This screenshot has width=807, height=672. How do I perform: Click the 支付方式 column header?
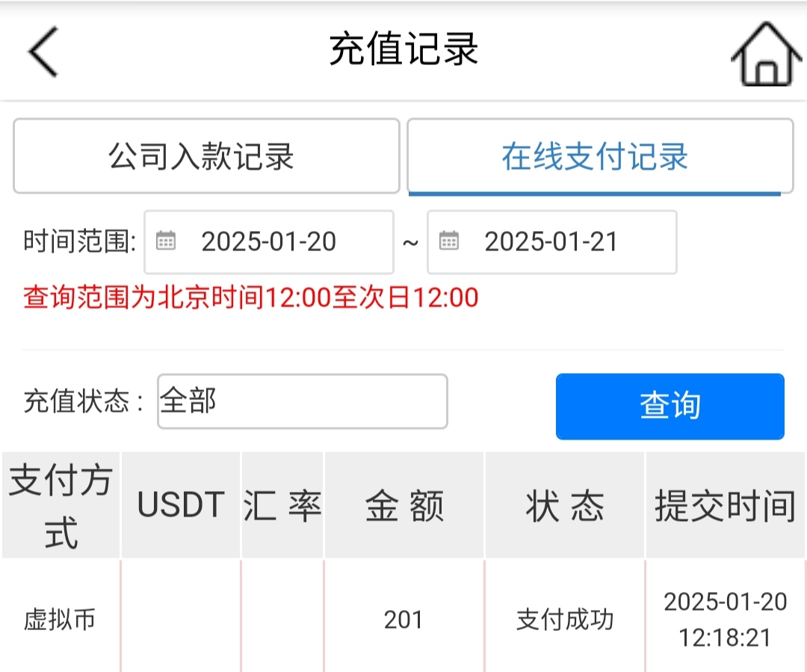click(61, 505)
